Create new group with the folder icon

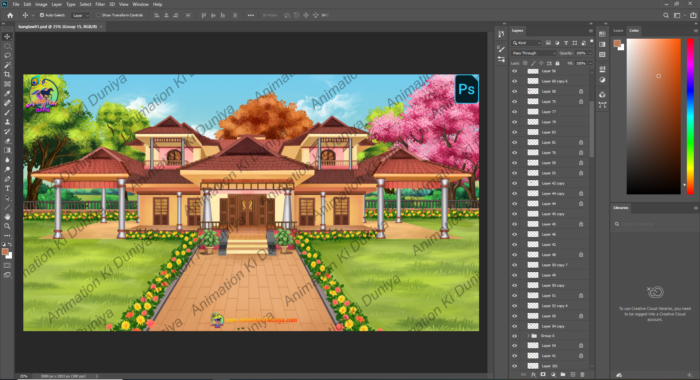pyautogui.click(x=562, y=375)
